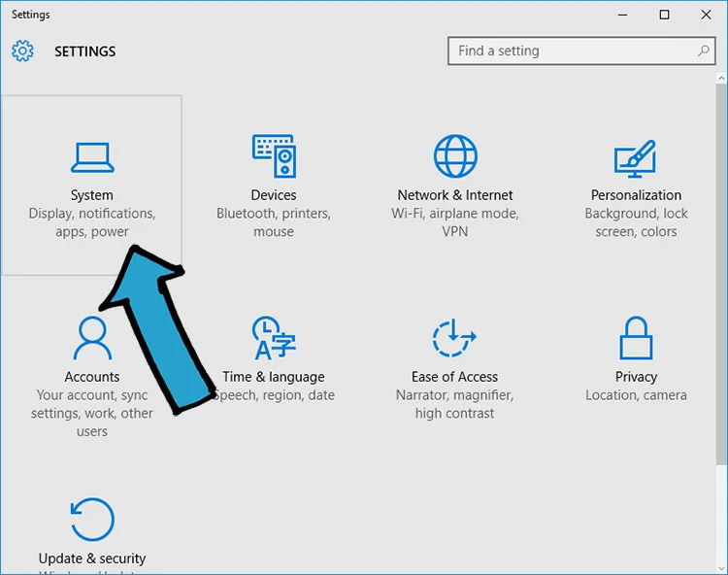Click inside the Find a setting field
This screenshot has height=575, width=728.
pyautogui.click(x=581, y=51)
